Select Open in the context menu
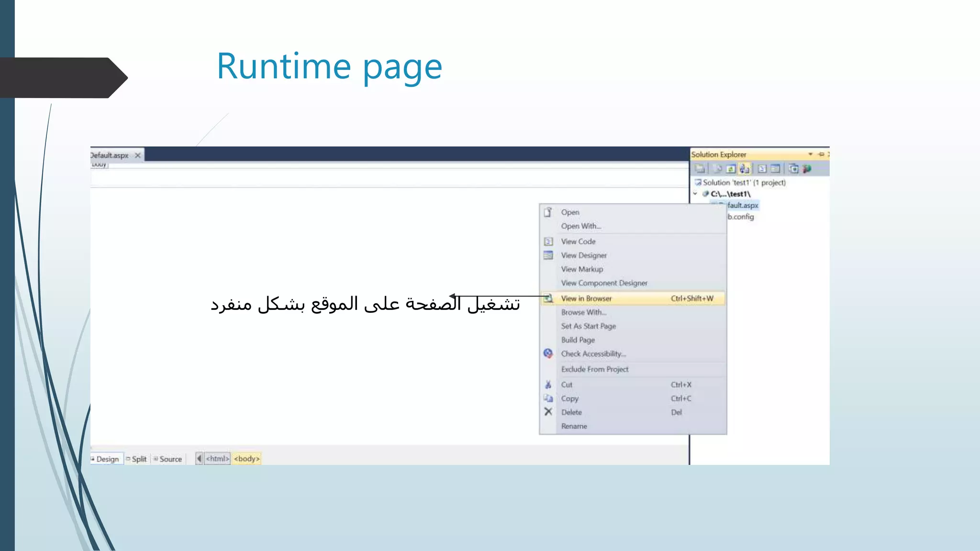Screen dimensions: 980x551 click(633, 212)
